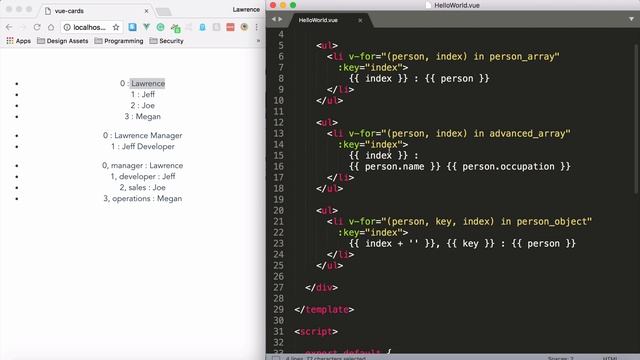The image size is (640, 360).
Task: Click line number 12 in the gutter
Action: coord(278,122)
